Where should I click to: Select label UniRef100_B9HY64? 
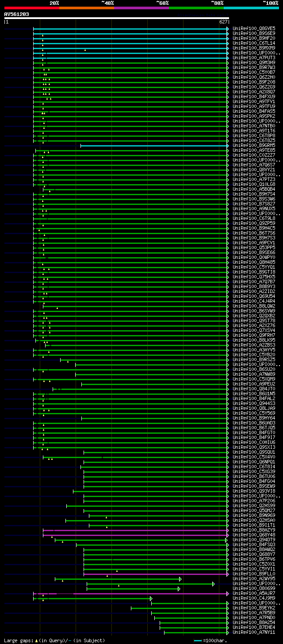254,418
